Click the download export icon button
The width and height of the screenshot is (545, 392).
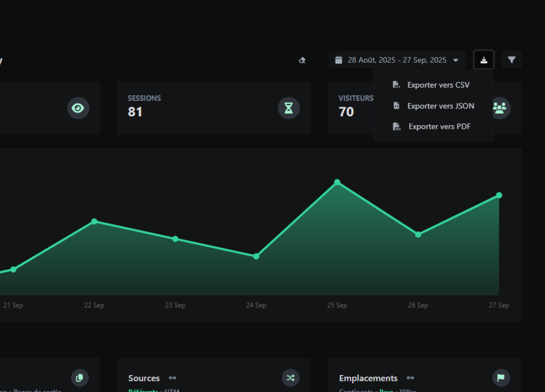point(484,60)
